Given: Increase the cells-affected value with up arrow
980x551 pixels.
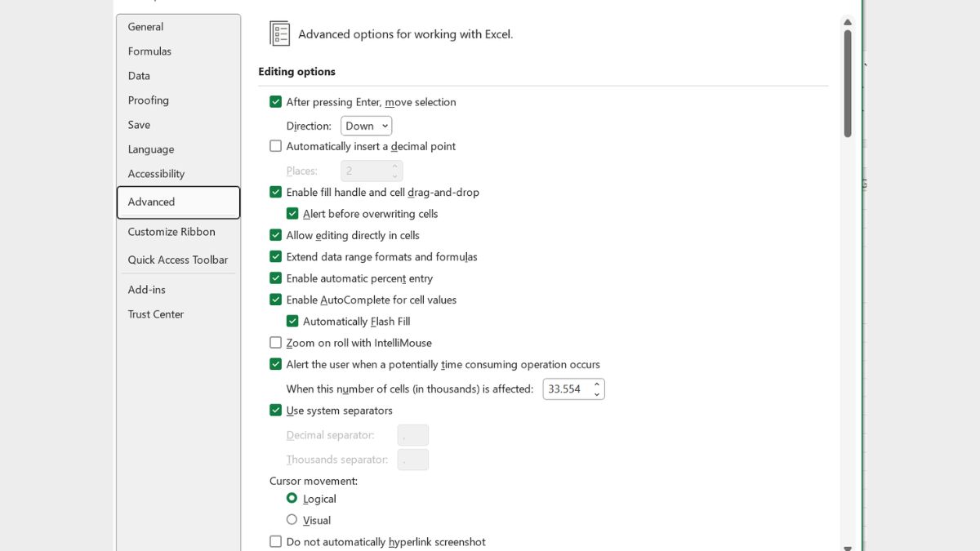Looking at the screenshot, I should coord(597,384).
